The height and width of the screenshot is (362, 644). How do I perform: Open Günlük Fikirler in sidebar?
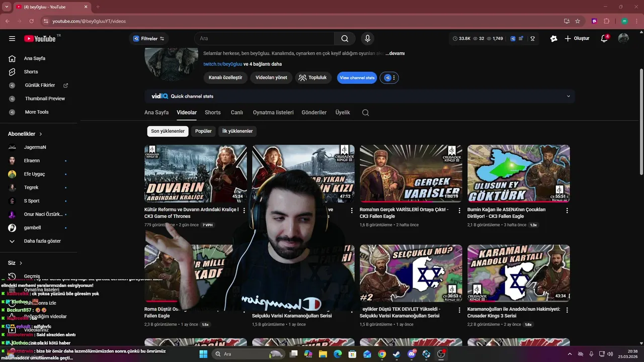40,85
